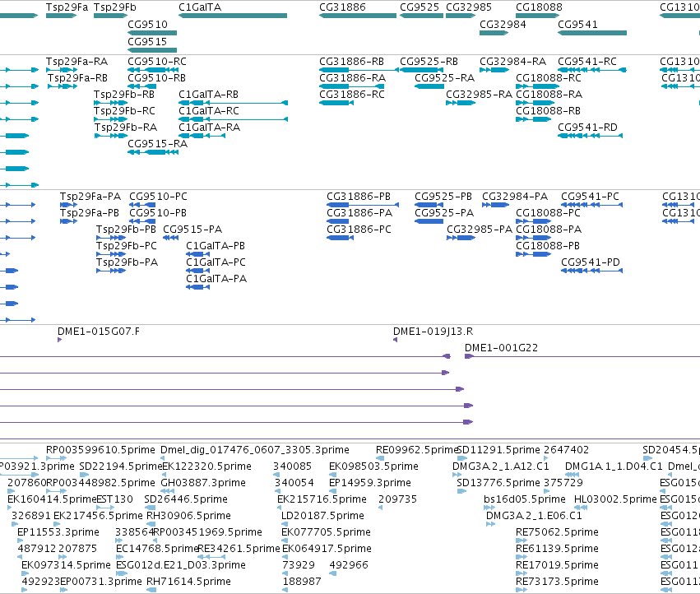This screenshot has height=594, width=700.
Task: Open gene CG9525 details
Action: click(421, 16)
